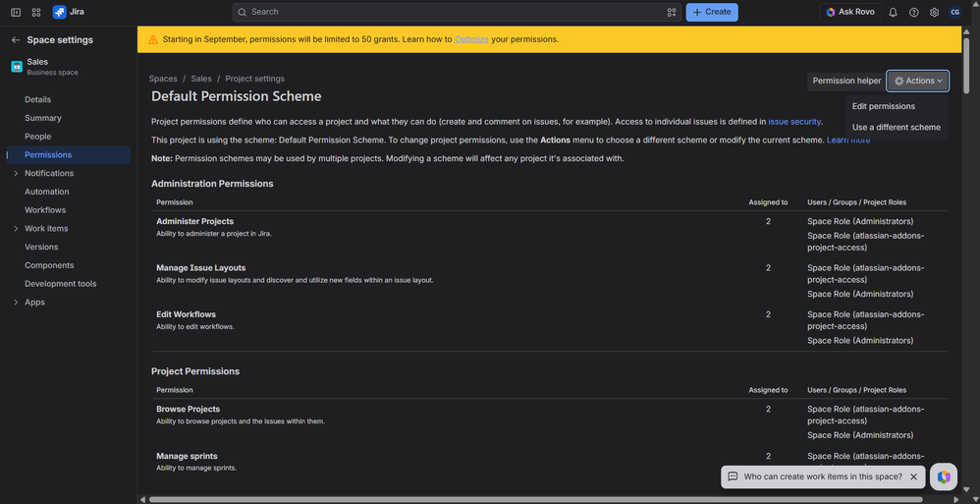
Task: Click the warning icon in yellow banner
Action: click(153, 39)
